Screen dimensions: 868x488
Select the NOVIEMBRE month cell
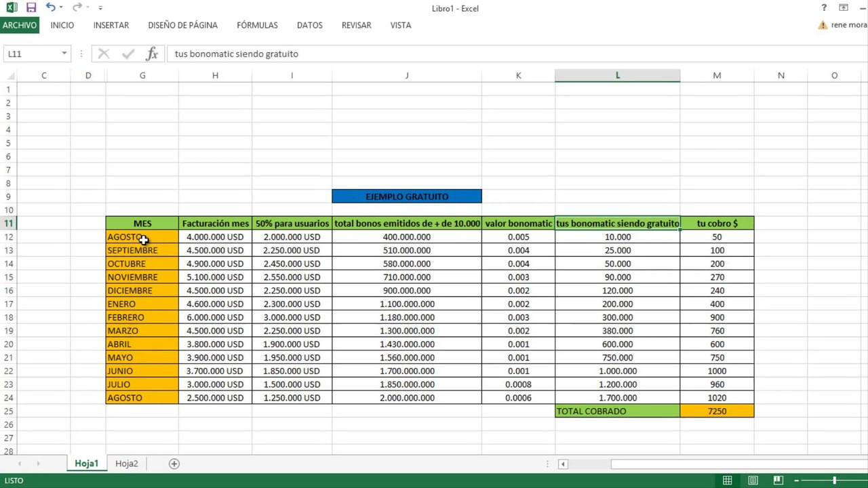142,277
